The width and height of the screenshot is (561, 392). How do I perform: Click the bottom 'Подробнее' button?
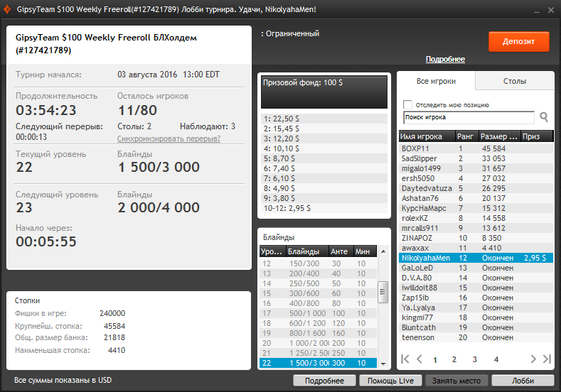(x=324, y=381)
